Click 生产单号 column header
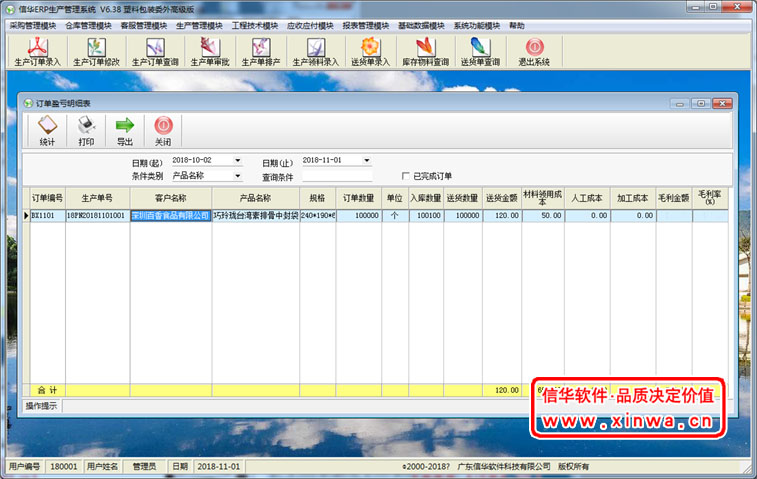Image resolution: width=757 pixels, height=479 pixels. (98, 198)
